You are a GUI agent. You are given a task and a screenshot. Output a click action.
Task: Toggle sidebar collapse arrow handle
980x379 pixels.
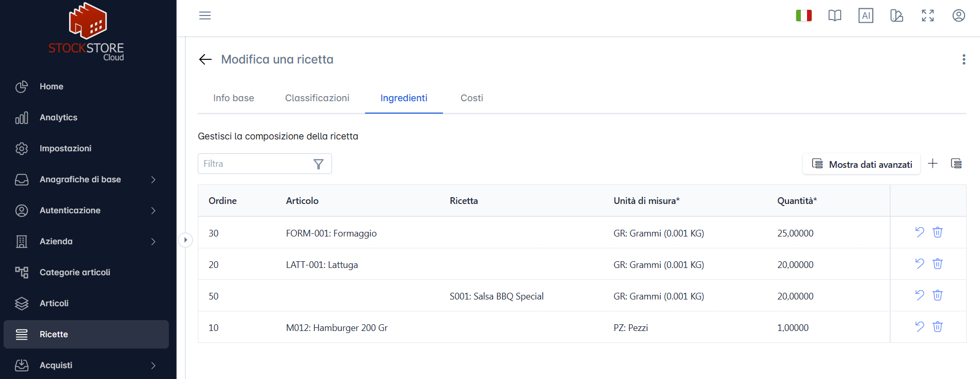coord(185,240)
